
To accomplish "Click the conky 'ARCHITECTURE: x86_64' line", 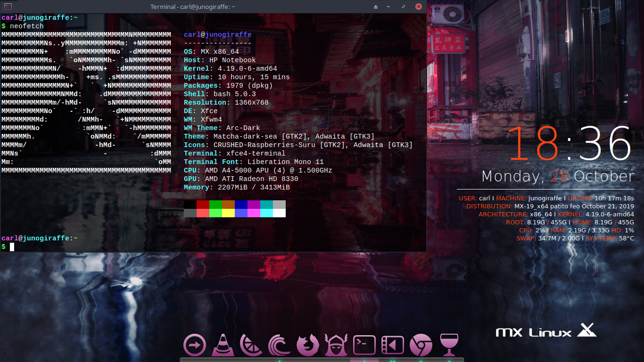I will coord(556,214).
